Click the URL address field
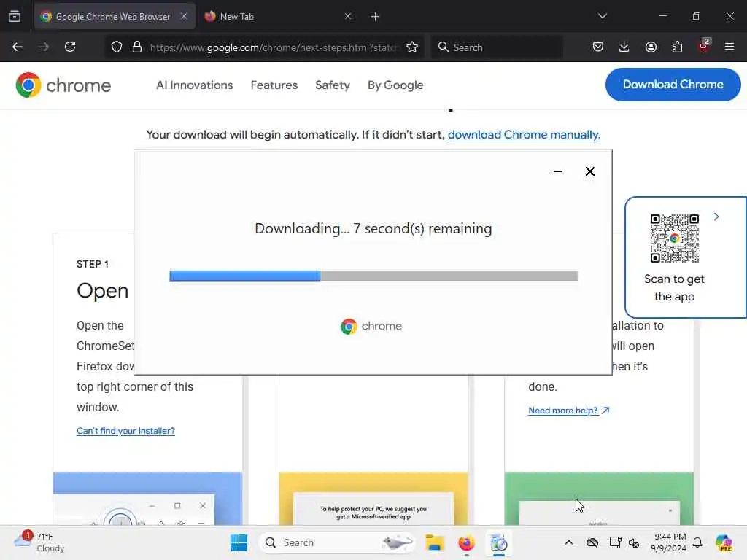Screen dimensions: 747x560 273,47
